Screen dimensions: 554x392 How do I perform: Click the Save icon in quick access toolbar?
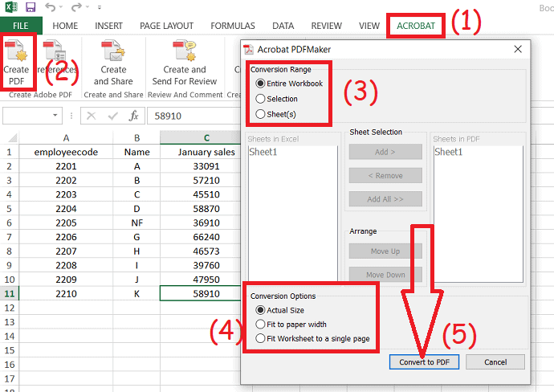[31, 7]
